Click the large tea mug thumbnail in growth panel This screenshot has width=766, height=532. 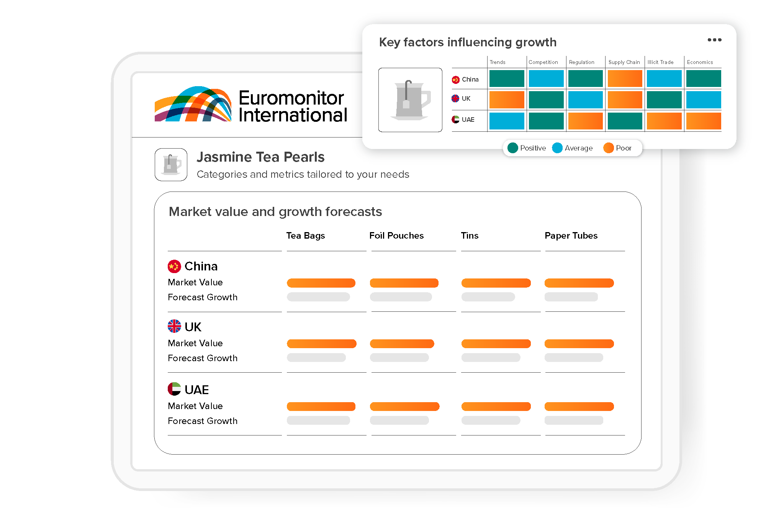pyautogui.click(x=410, y=100)
